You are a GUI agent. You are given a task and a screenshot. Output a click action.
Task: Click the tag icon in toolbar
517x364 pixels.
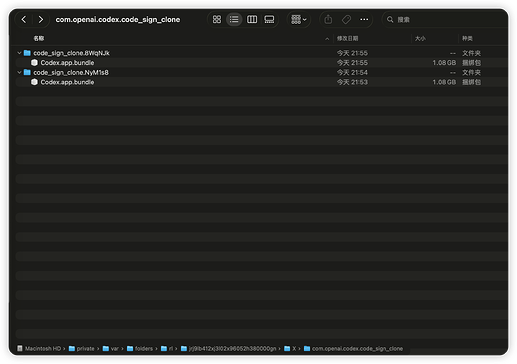click(x=346, y=19)
